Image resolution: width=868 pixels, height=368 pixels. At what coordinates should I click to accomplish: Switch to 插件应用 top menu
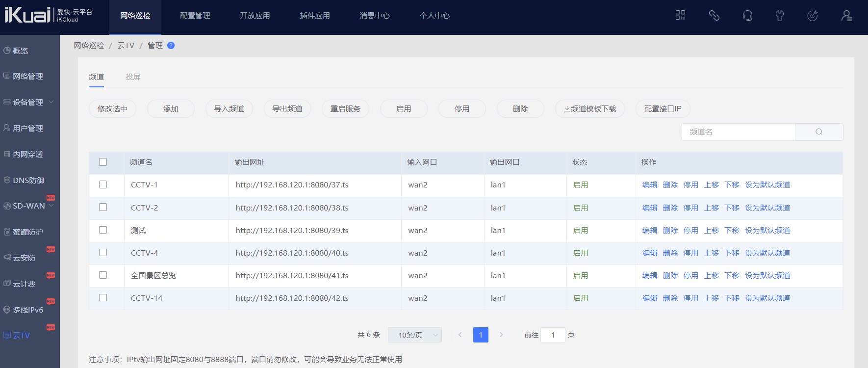click(x=315, y=16)
